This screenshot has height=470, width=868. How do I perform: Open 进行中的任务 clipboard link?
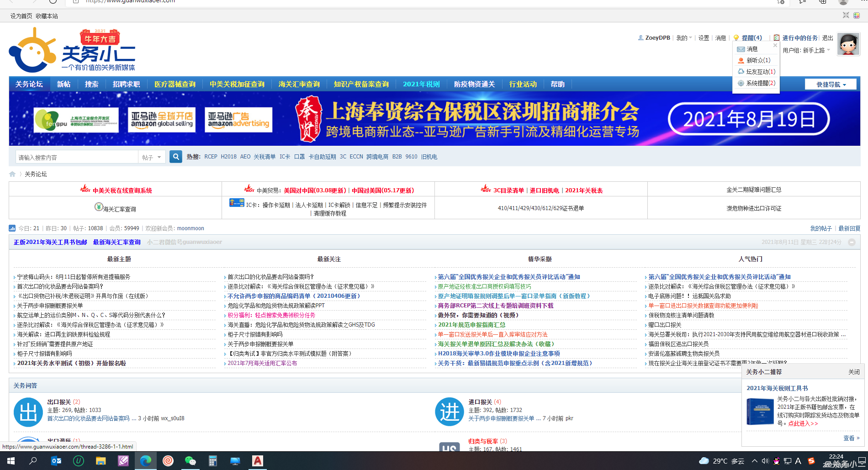coord(795,38)
